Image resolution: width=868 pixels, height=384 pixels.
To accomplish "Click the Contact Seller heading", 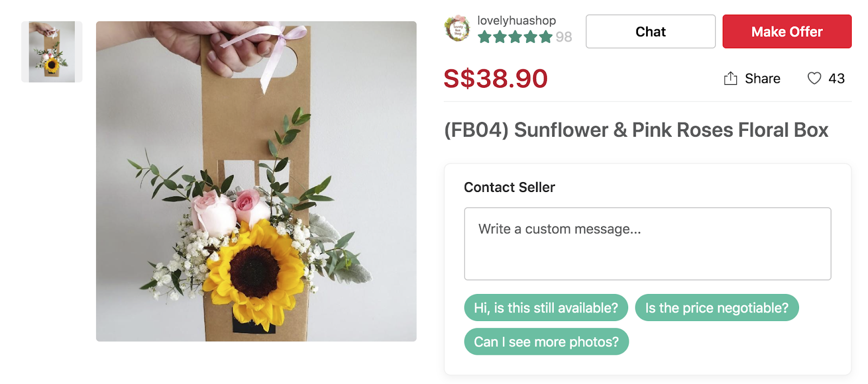I will (x=509, y=187).
